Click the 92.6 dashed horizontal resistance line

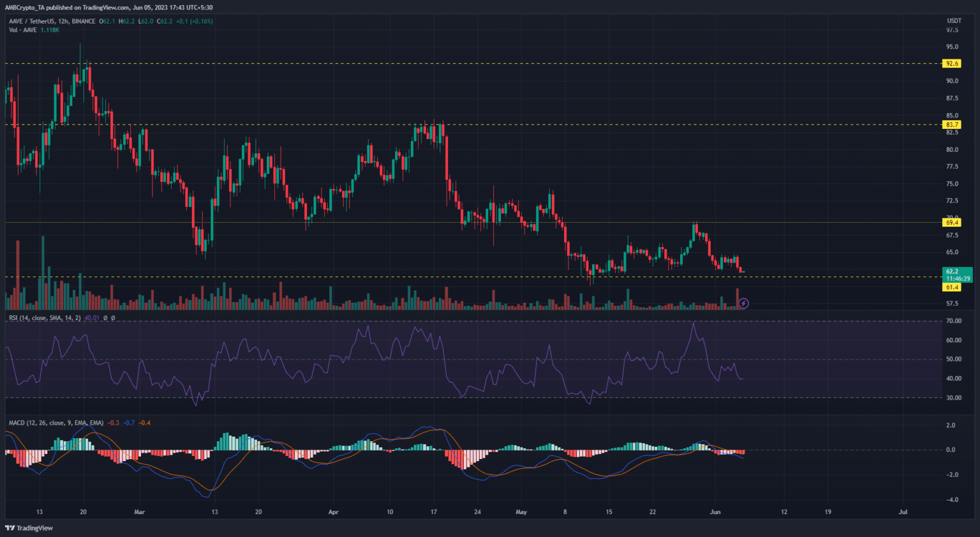(447, 64)
